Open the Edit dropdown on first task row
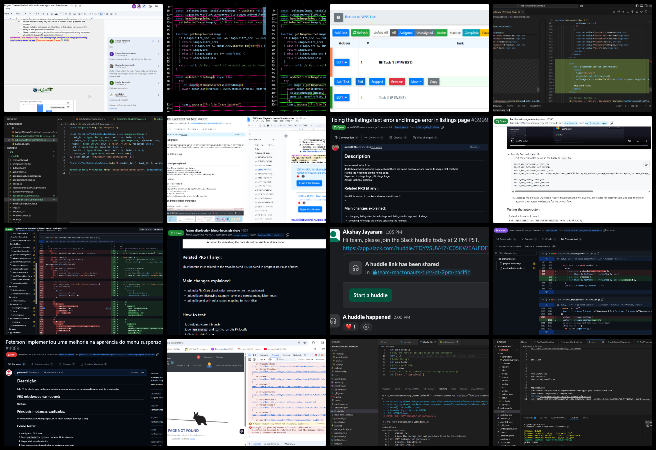 340,60
